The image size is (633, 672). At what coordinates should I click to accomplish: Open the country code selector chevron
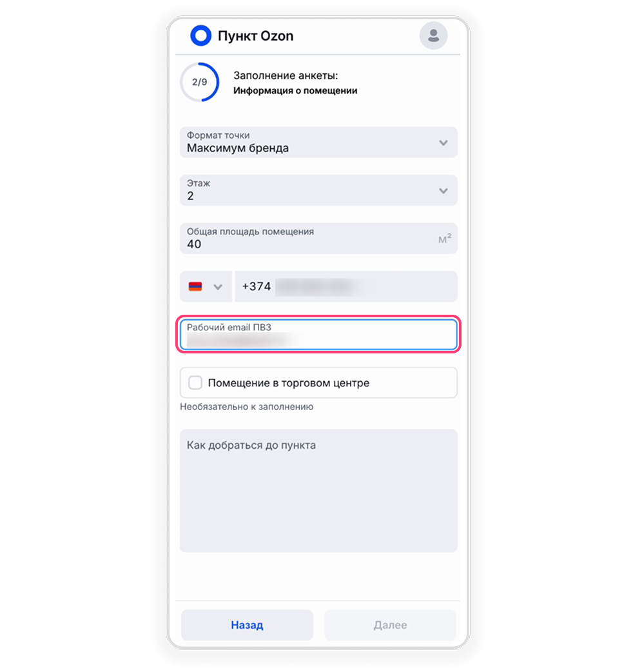coord(218,287)
